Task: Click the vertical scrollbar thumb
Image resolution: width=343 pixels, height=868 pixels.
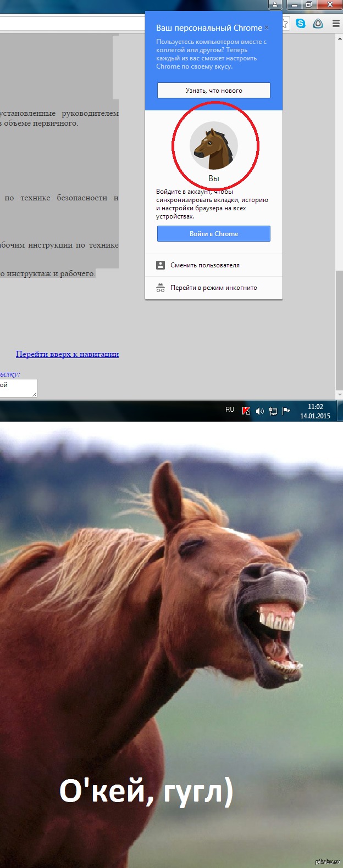Action: [x=339, y=329]
